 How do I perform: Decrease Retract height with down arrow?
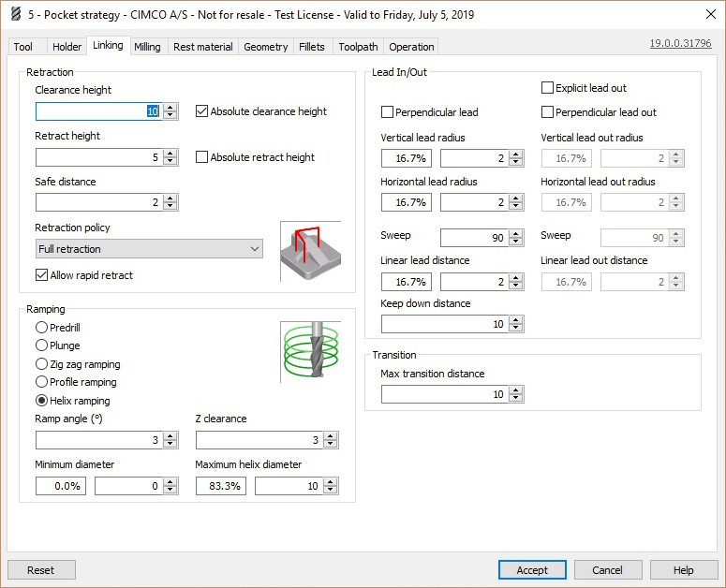pyautogui.click(x=170, y=162)
